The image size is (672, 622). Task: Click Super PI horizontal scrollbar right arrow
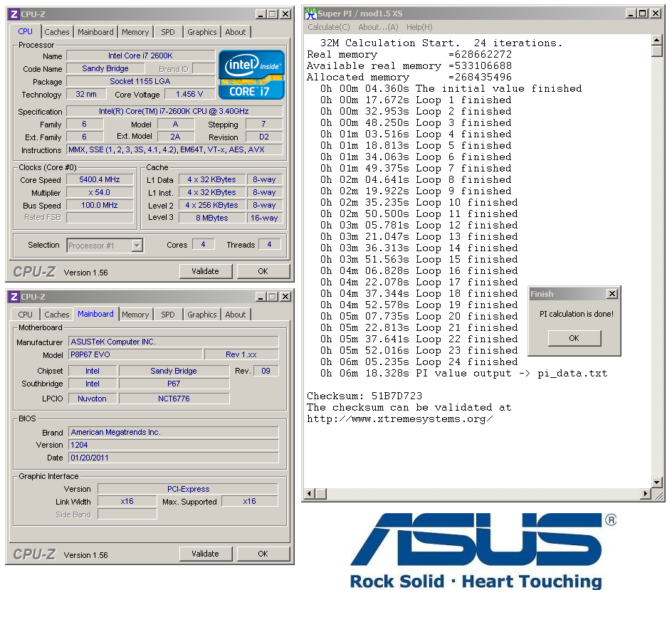pos(646,493)
